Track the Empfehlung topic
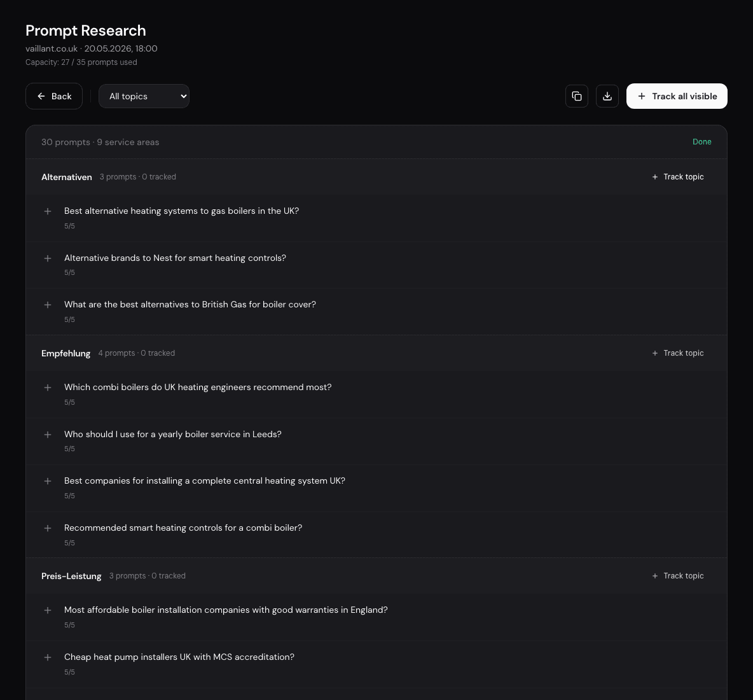This screenshot has height=700, width=753. 677,353
